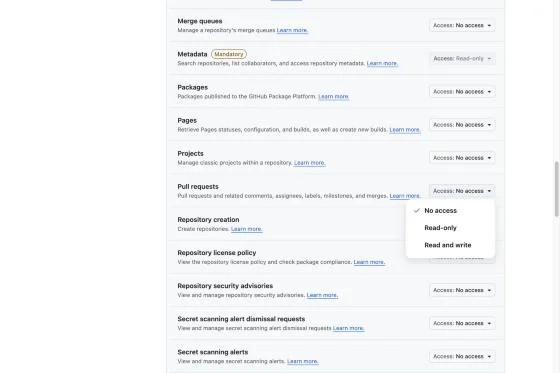Open Learn more for Repository license policy
This screenshot has width=560, height=373.
[369, 262]
